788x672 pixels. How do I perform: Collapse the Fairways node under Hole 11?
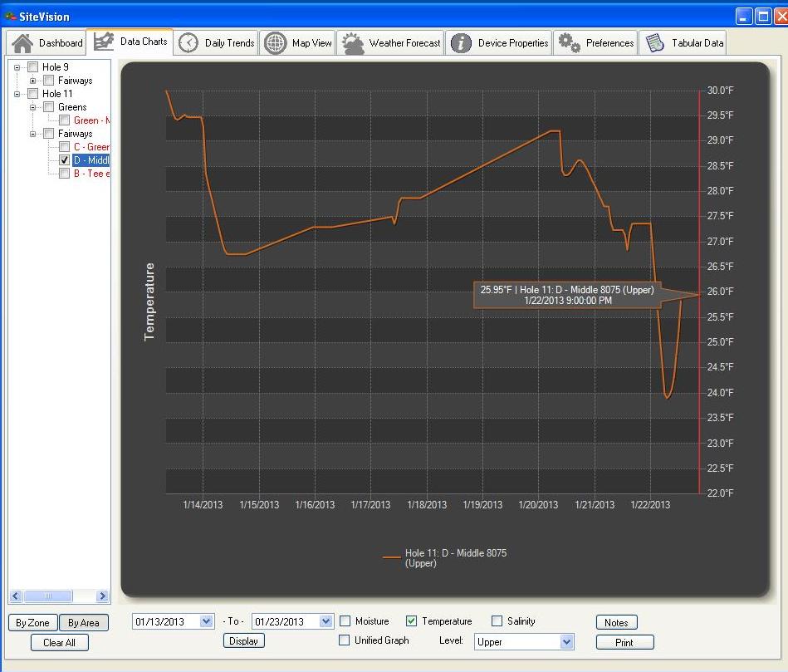[32, 134]
